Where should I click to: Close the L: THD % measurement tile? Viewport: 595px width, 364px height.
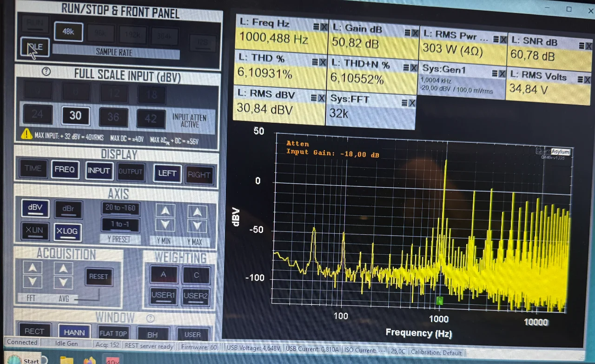pos(323,62)
